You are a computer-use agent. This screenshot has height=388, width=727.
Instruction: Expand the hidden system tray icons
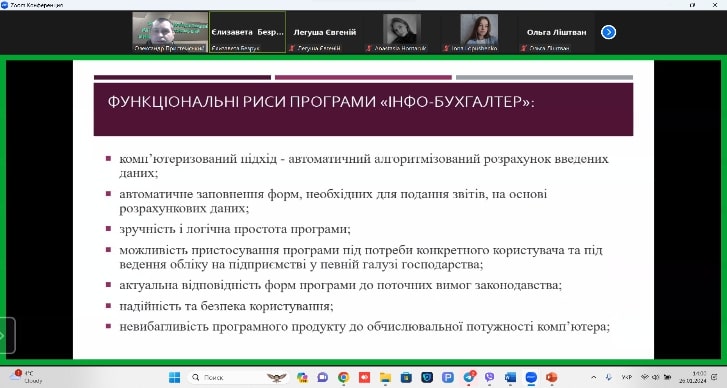pyautogui.click(x=593, y=377)
